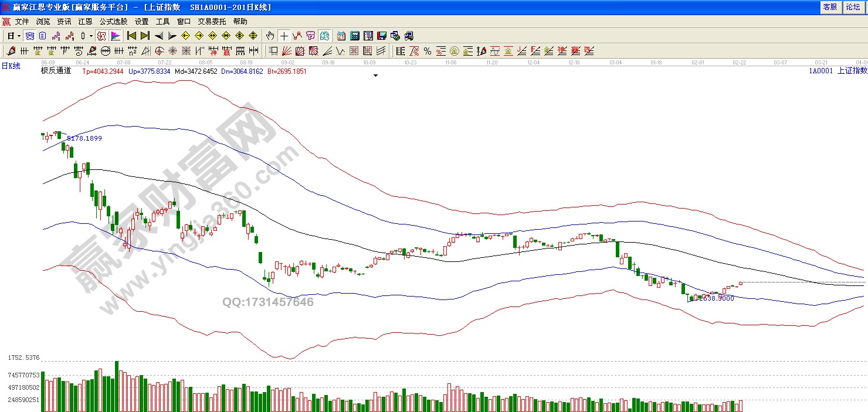Click the calendar icon showing 21

click(x=341, y=36)
